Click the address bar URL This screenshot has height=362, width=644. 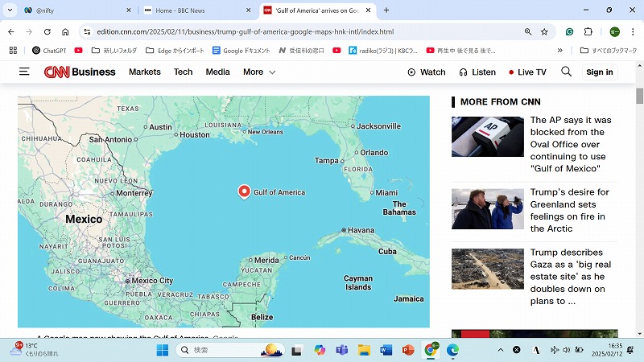pos(246,31)
